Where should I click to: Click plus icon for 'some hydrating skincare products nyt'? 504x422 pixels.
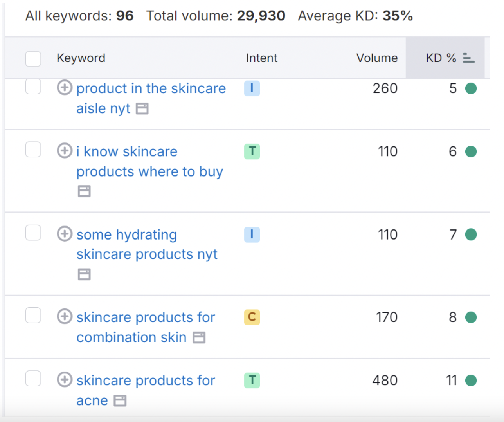(x=65, y=234)
